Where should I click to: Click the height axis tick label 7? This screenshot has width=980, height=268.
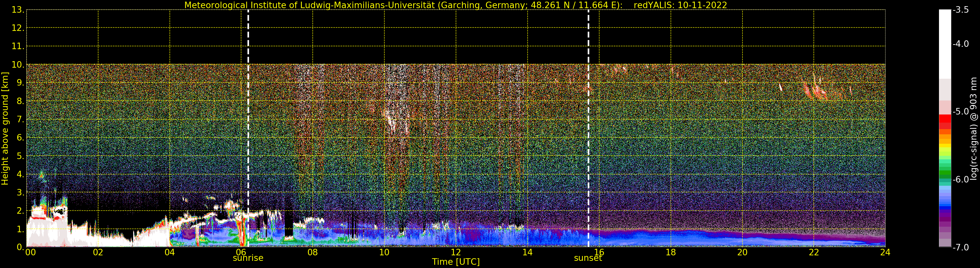pos(20,119)
